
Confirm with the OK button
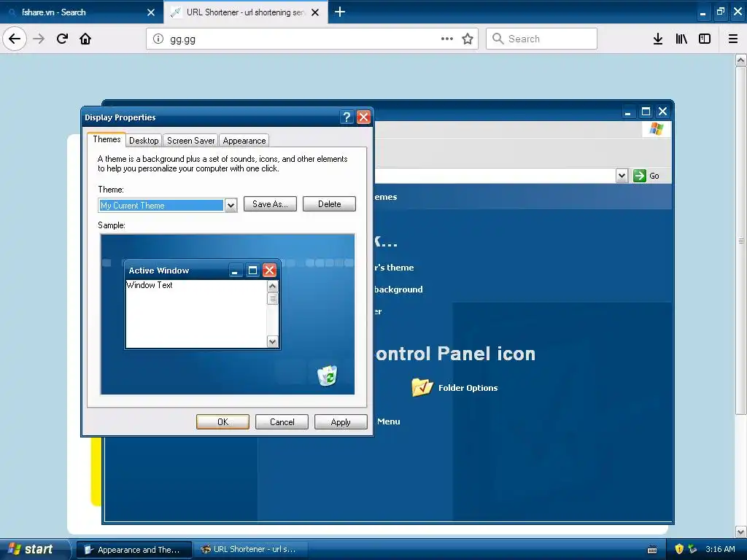coord(222,422)
